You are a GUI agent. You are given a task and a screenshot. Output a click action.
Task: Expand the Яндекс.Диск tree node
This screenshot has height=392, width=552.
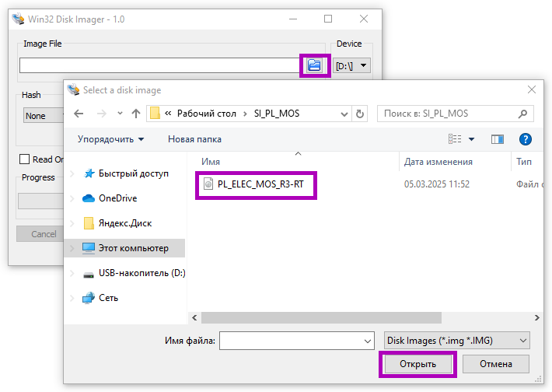tap(72, 223)
